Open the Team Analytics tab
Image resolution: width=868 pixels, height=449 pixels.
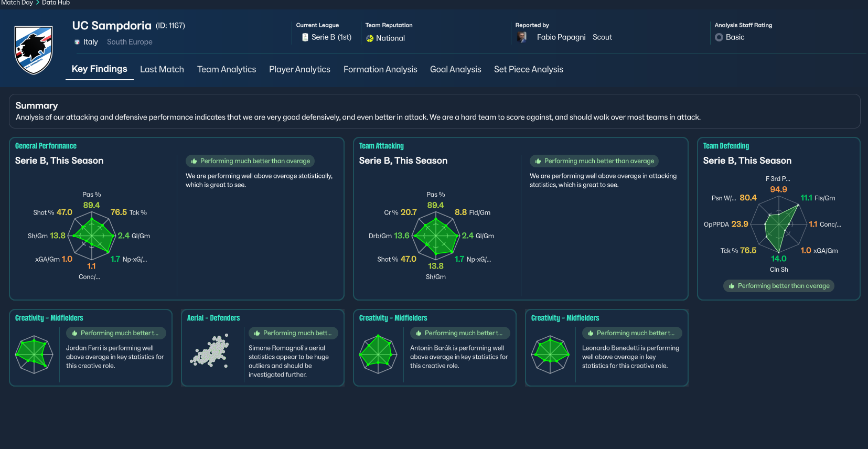tap(227, 69)
